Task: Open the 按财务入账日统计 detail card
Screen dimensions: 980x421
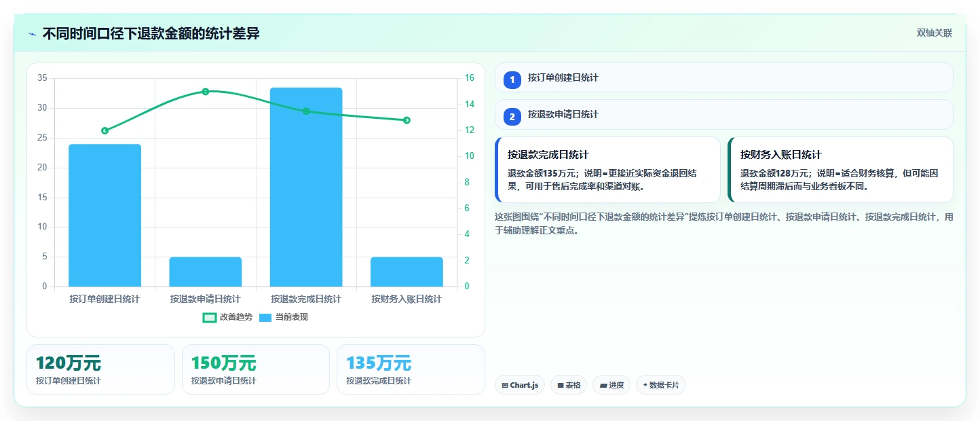Action: pyautogui.click(x=840, y=170)
